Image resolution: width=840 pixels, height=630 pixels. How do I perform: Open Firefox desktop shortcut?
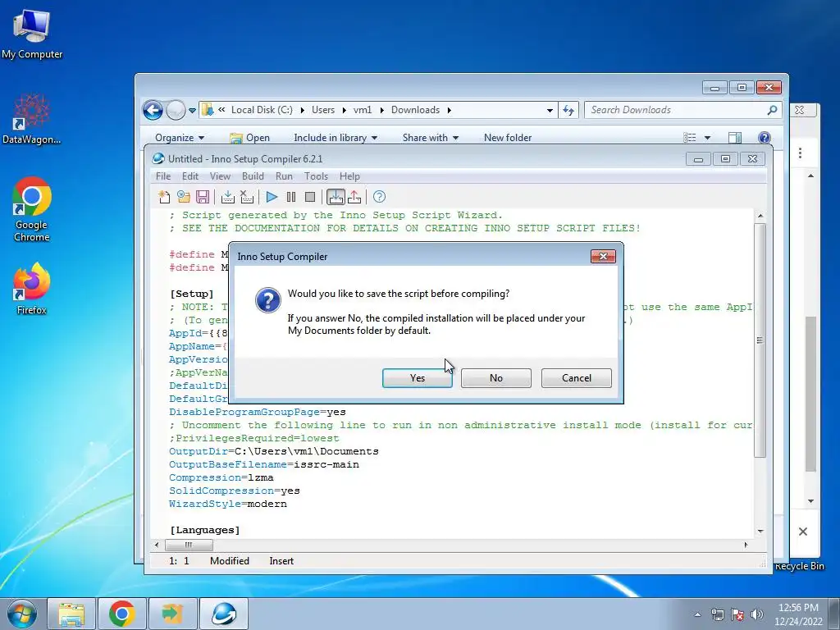[x=32, y=288]
